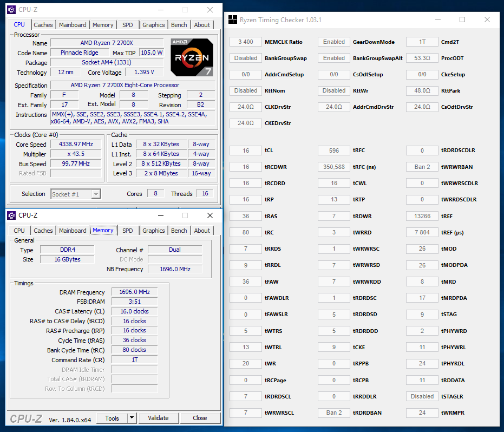Click the Bus Speed value '99.77 MHz'
This screenshot has height=432, width=504.
[76, 163]
